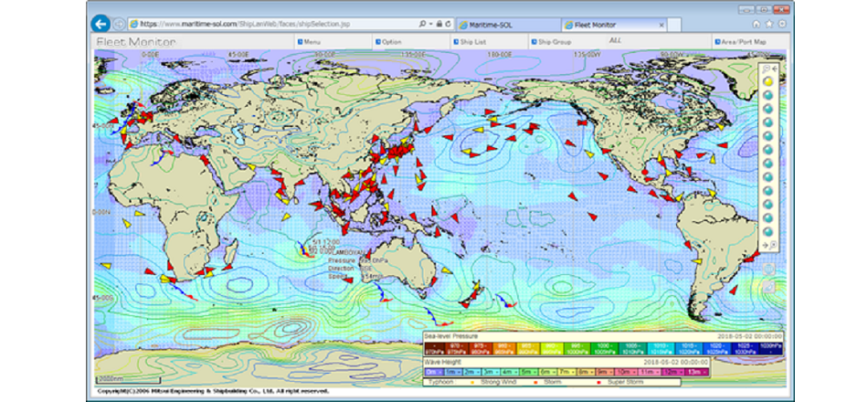The width and height of the screenshot is (868, 402).
Task: Click the browser back arrow button
Action: point(102,23)
